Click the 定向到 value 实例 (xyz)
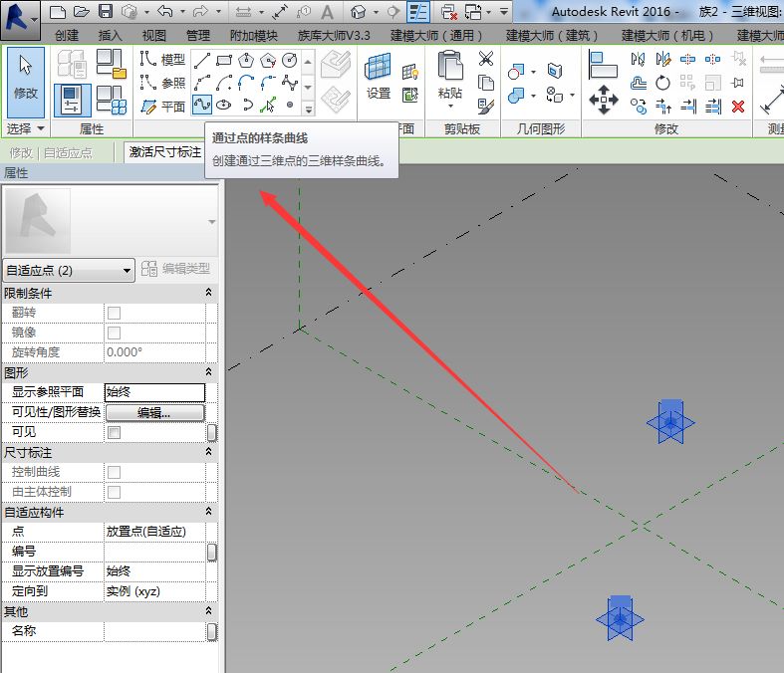Screen dimensions: 784x673 [x=154, y=591]
